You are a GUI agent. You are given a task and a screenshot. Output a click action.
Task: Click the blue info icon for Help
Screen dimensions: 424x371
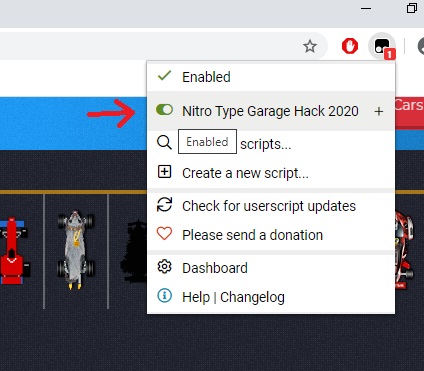tap(164, 296)
